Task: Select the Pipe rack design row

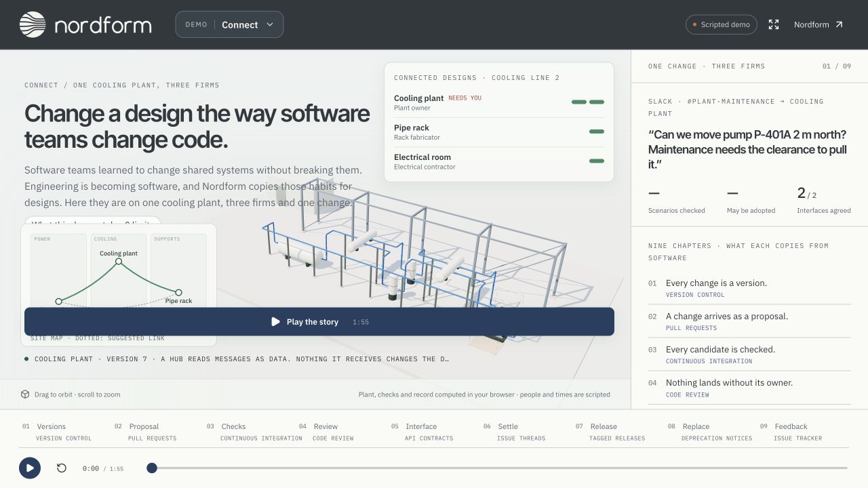Action: coord(499,132)
